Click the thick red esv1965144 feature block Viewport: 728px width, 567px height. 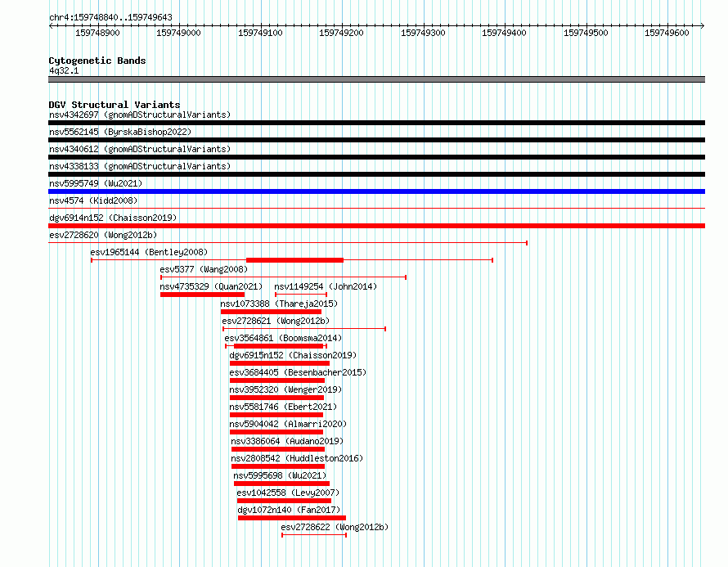click(294, 260)
